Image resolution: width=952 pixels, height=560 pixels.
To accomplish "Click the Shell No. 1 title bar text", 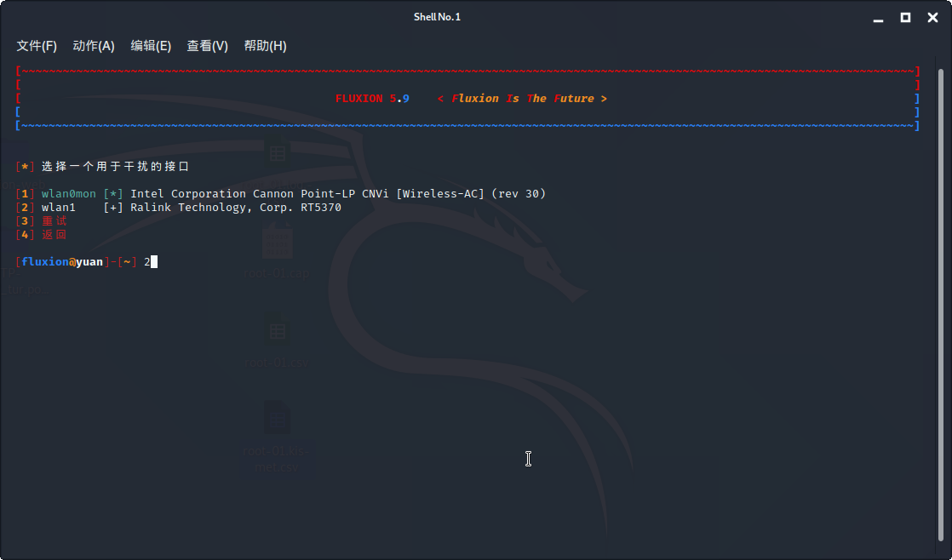I will coord(437,17).
